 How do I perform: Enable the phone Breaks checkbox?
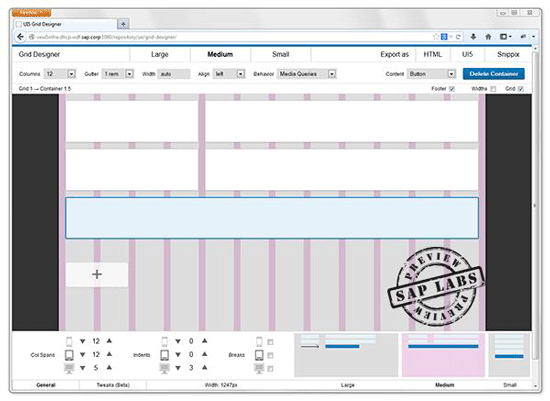(270, 342)
